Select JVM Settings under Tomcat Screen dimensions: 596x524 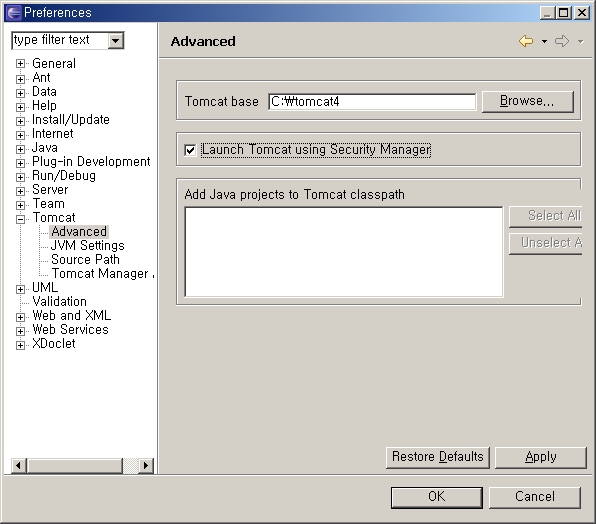(x=88, y=245)
